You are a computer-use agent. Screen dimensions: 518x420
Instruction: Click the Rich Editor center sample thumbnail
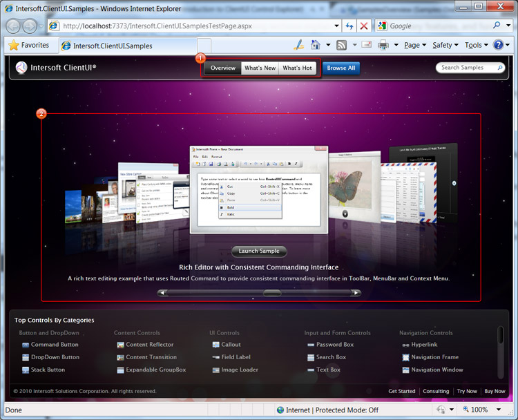click(x=259, y=190)
